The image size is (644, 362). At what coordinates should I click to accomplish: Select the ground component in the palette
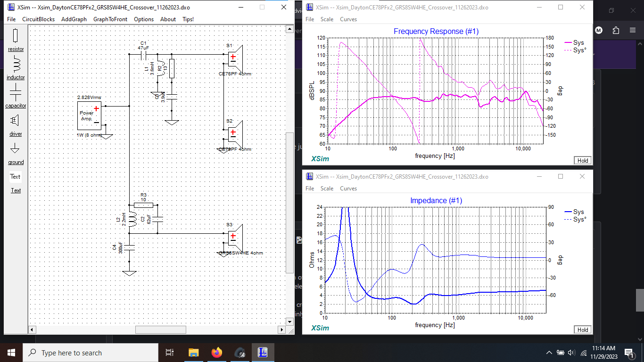16,153
